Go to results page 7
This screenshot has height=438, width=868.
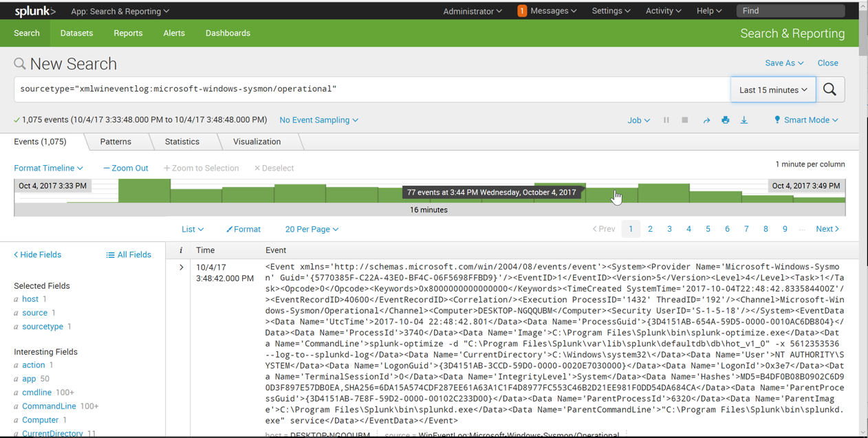click(746, 229)
